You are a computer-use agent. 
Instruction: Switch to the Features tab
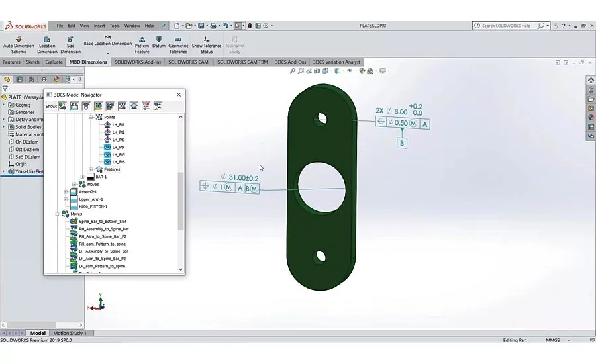pyautogui.click(x=11, y=62)
